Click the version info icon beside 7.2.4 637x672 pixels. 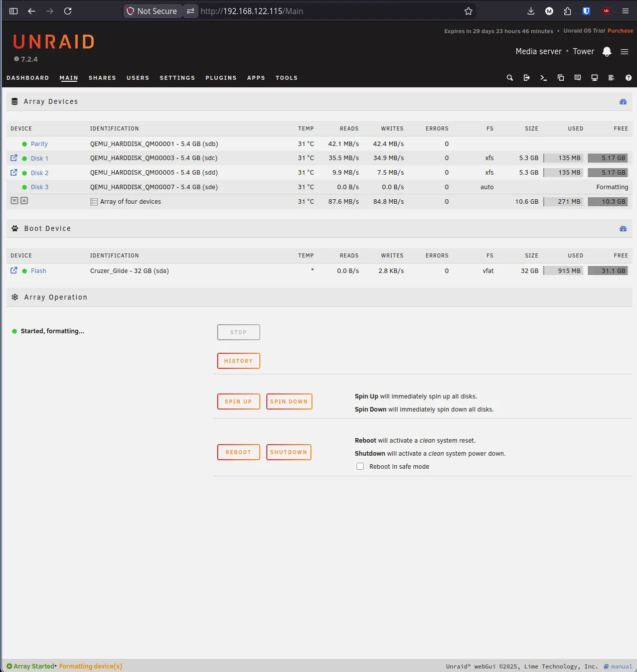(17, 59)
